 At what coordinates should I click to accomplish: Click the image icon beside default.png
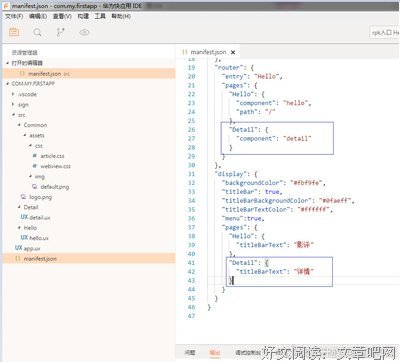(x=34, y=187)
